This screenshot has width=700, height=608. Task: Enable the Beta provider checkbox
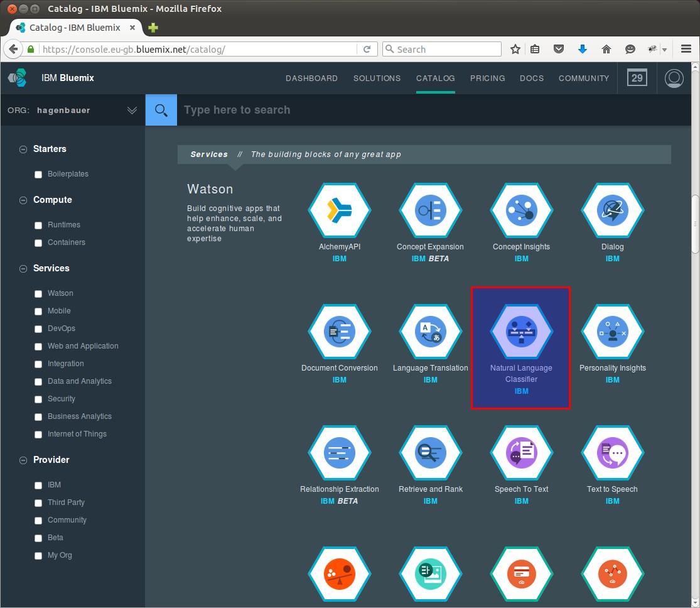coord(38,538)
